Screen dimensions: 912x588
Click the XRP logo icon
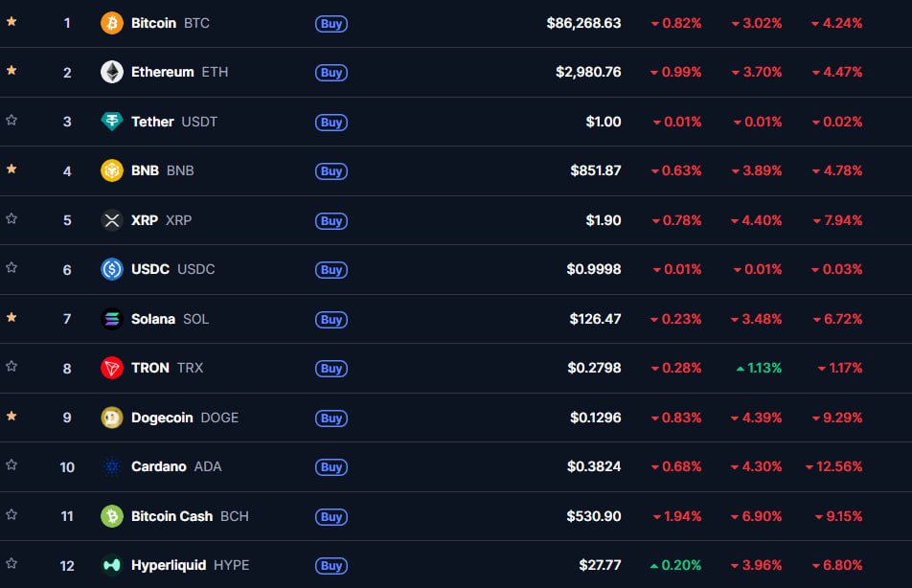[x=112, y=220]
